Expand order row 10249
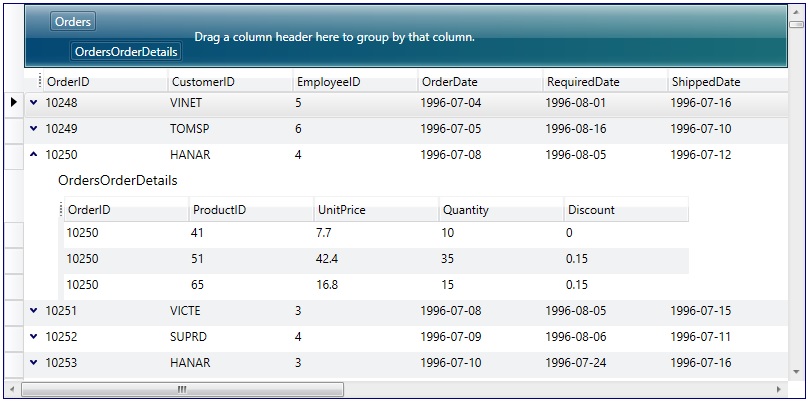 (x=33, y=128)
